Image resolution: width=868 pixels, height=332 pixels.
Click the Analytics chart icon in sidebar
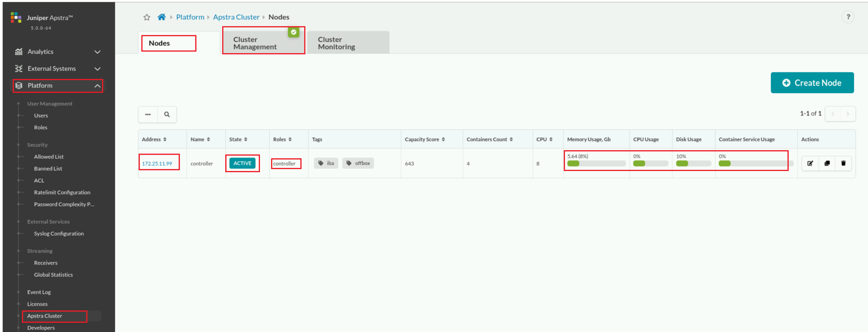pyautogui.click(x=19, y=52)
